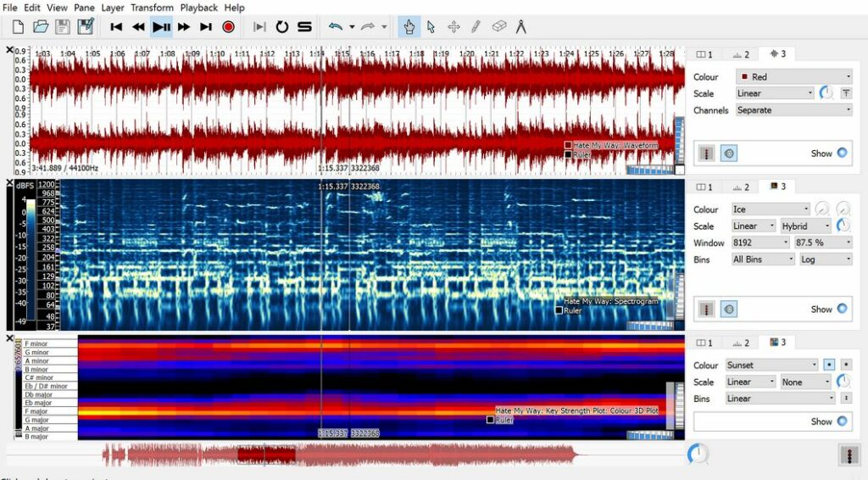Open the spectrogram Hybrid scale dropdown
The height and width of the screenshot is (480, 868).
pos(805,226)
